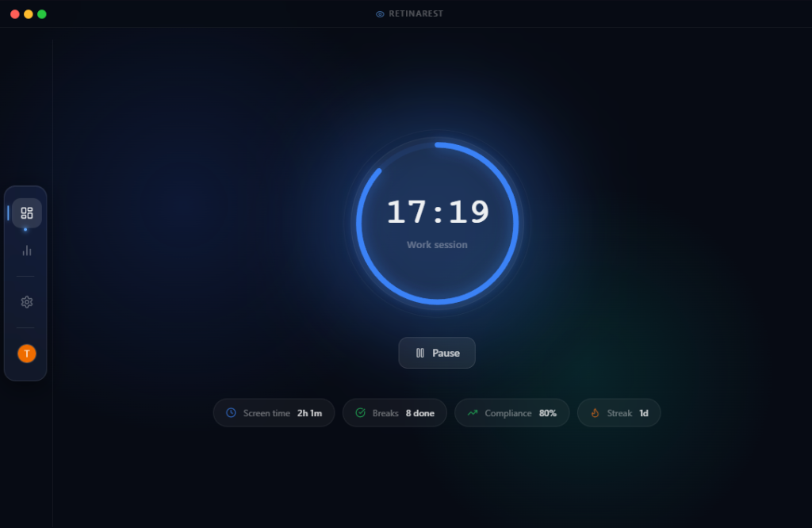Click the Streak flame icon
Viewport: 812px width, 528px height.
(595, 413)
